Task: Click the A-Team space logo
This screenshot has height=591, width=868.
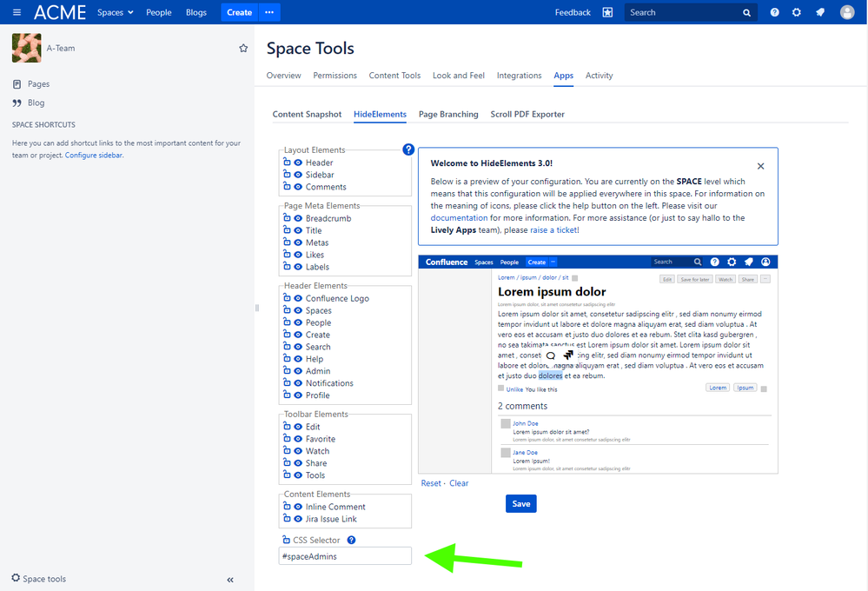Action: tap(27, 48)
